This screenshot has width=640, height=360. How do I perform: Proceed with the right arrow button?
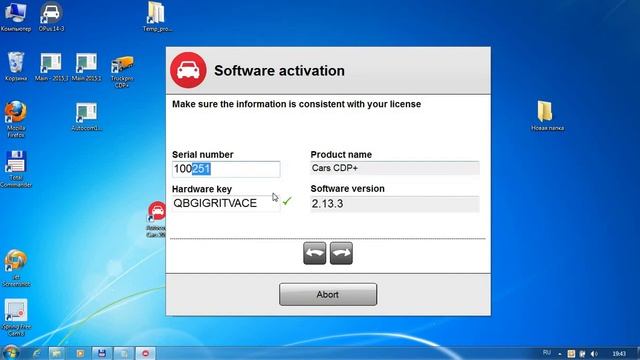point(341,253)
